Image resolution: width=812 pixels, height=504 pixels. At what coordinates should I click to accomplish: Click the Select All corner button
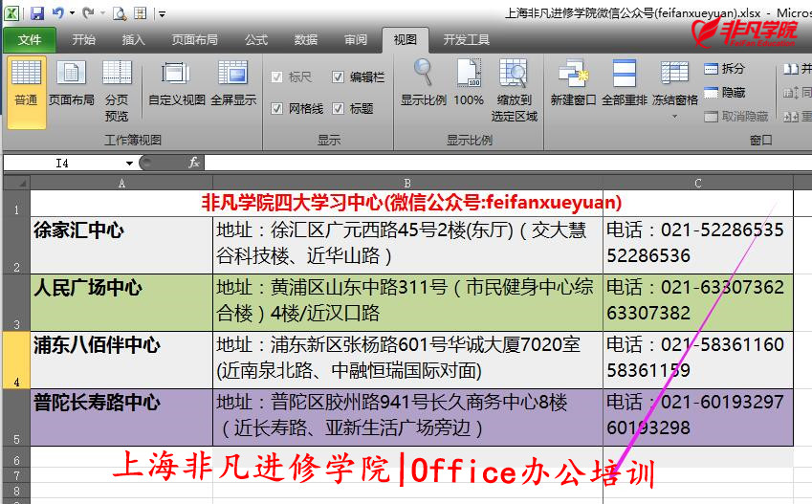point(16,184)
